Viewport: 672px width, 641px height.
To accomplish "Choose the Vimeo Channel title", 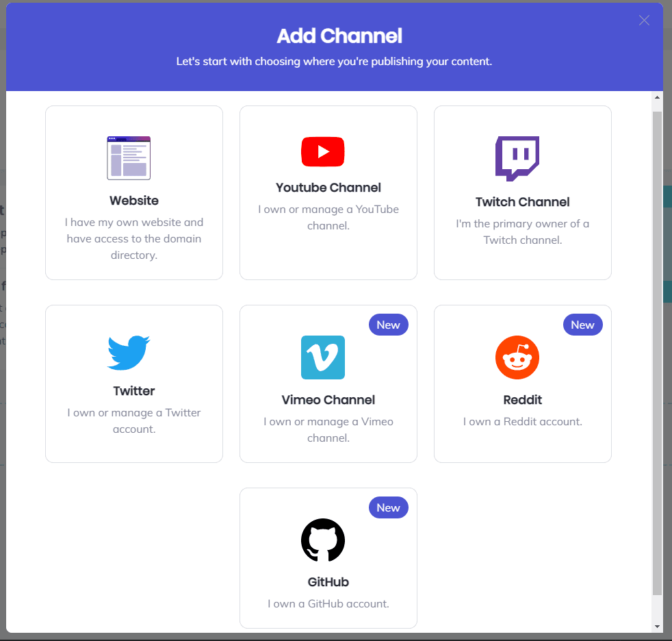I will pyautogui.click(x=328, y=400).
